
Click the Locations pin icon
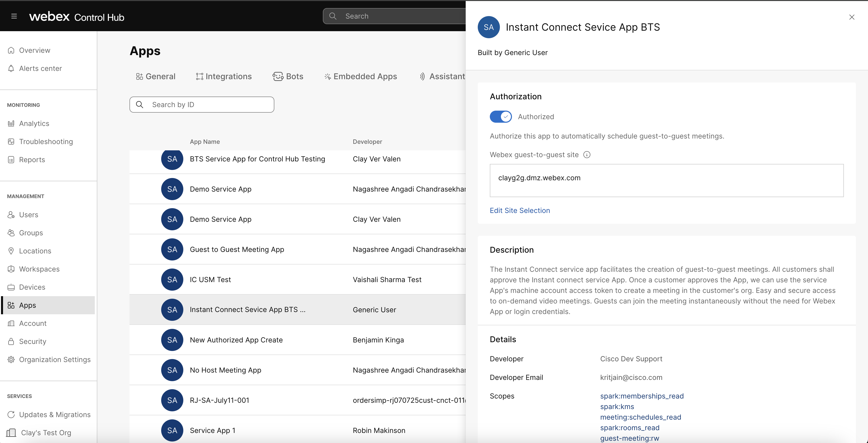coord(11,251)
